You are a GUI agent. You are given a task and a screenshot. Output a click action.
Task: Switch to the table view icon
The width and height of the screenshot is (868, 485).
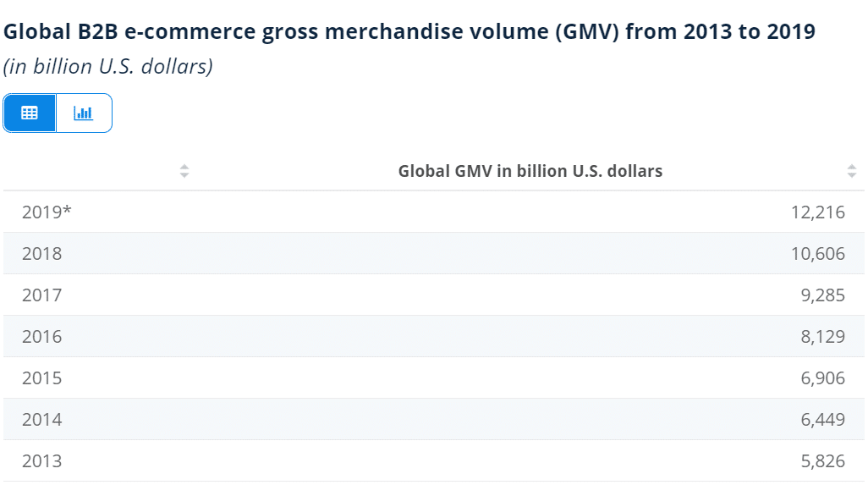pyautogui.click(x=30, y=113)
